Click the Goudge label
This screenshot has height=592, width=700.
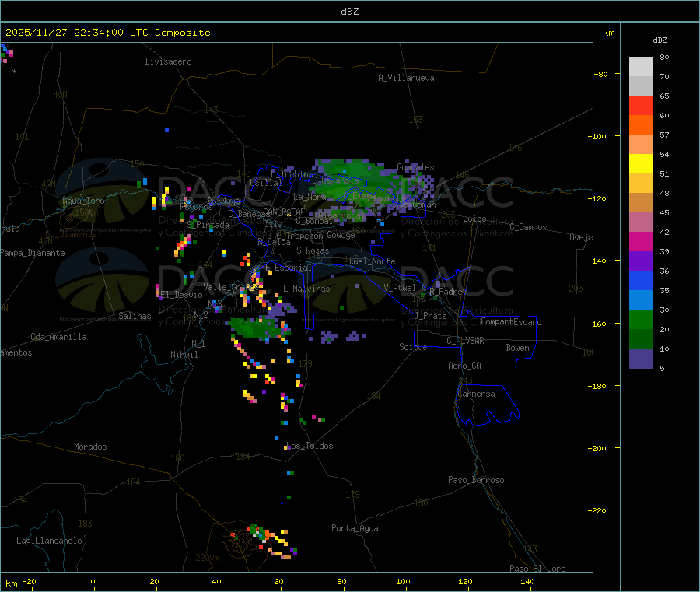point(341,235)
